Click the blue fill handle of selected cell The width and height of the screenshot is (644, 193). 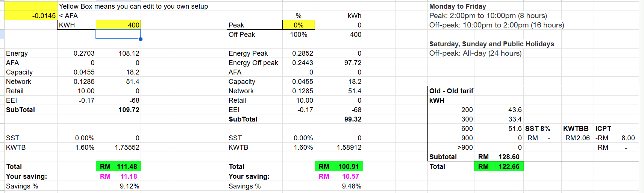[x=141, y=39]
